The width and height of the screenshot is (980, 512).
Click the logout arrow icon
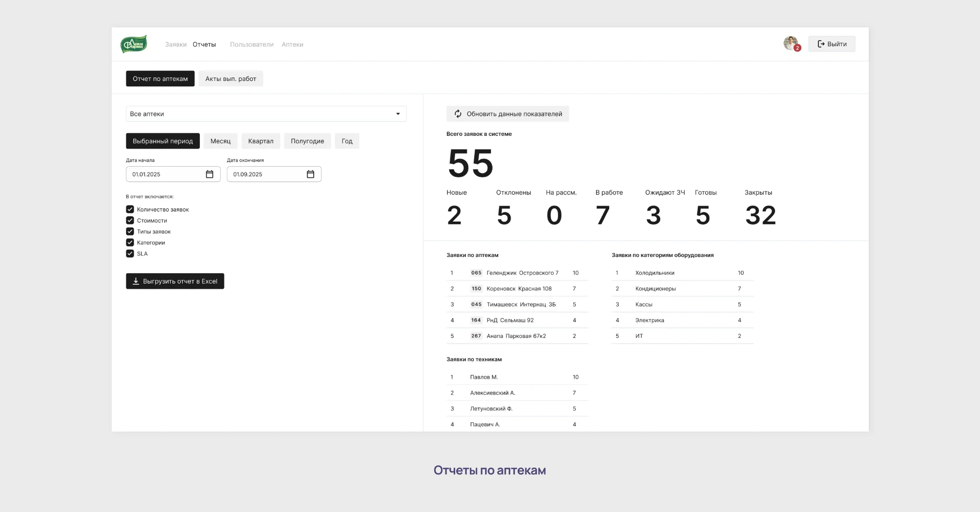821,44
